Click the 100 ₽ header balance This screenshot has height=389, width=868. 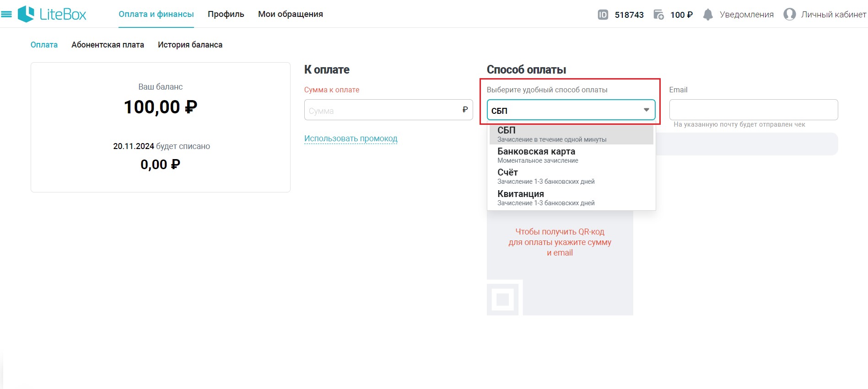[x=681, y=15]
